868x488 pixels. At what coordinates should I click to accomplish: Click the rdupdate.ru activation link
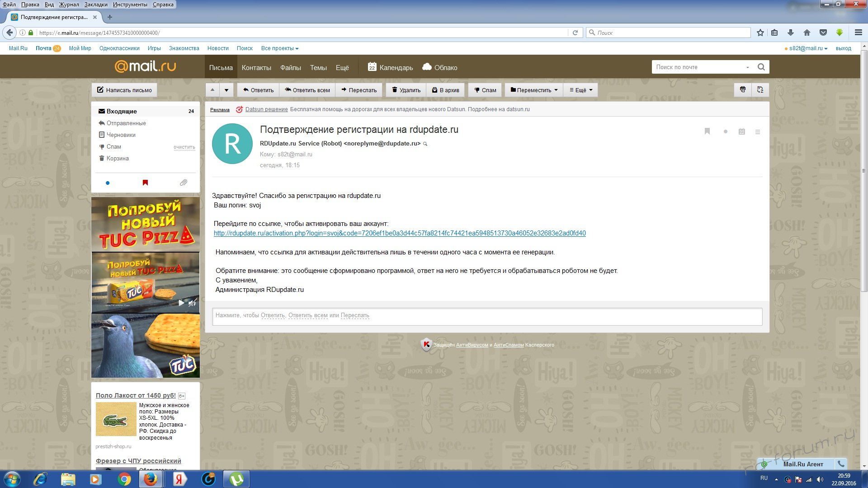399,233
